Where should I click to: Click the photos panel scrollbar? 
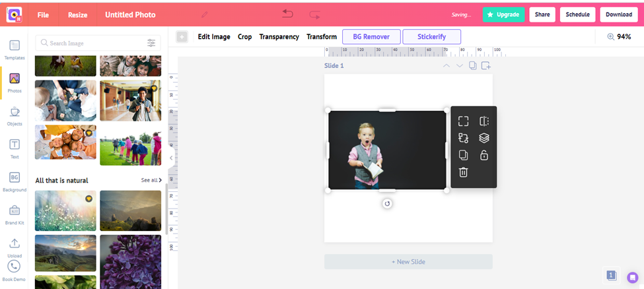tap(166, 209)
